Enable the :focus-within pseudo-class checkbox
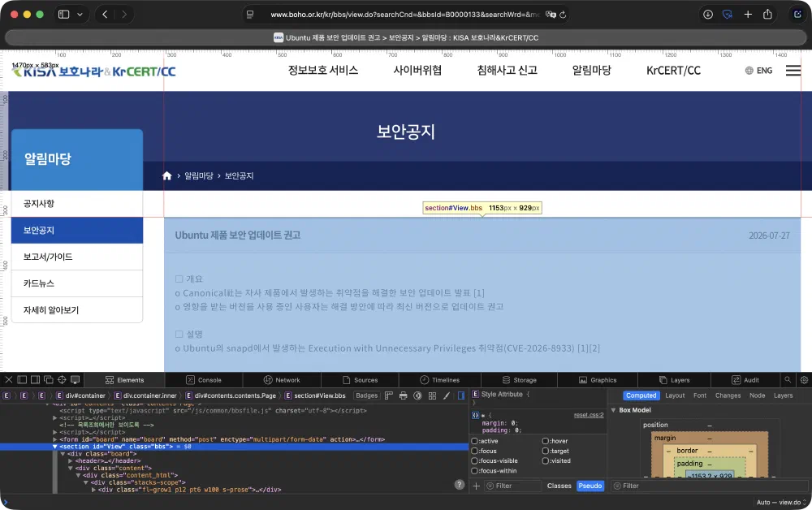This screenshot has width=812, height=510. coord(474,471)
